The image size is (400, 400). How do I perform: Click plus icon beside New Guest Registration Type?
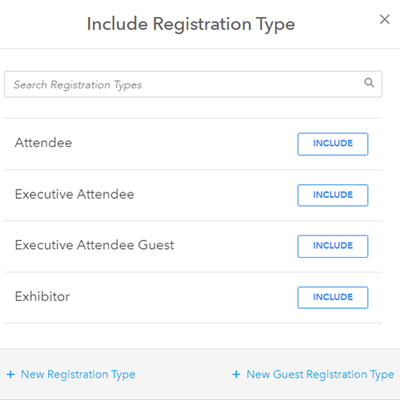tap(236, 374)
